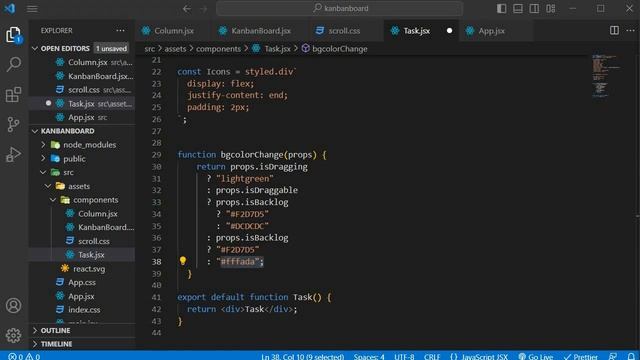
Task: Toggle secondary side bar layout icon
Action: [x=534, y=9]
